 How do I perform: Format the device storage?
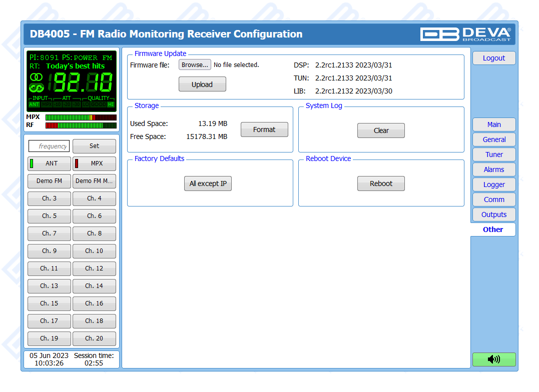[264, 129]
